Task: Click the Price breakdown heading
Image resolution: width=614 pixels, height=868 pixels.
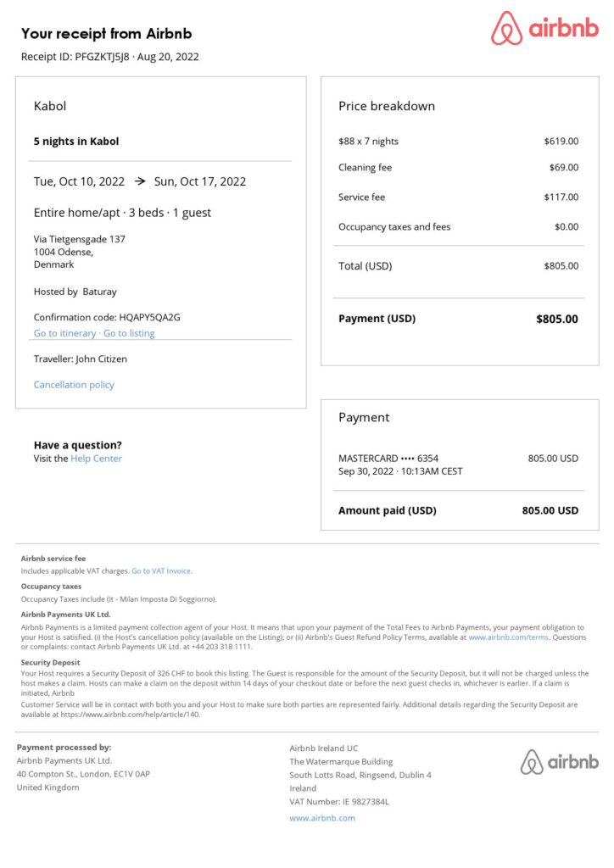Action: [x=387, y=106]
